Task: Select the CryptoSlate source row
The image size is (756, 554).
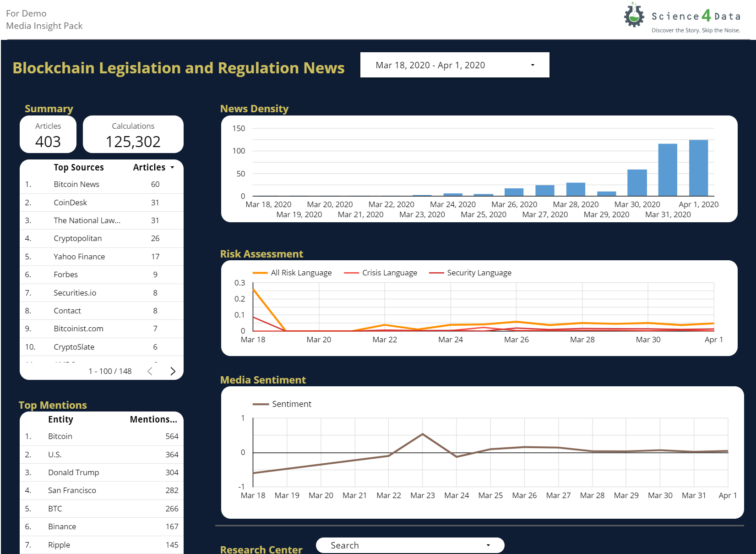Action: (102, 347)
